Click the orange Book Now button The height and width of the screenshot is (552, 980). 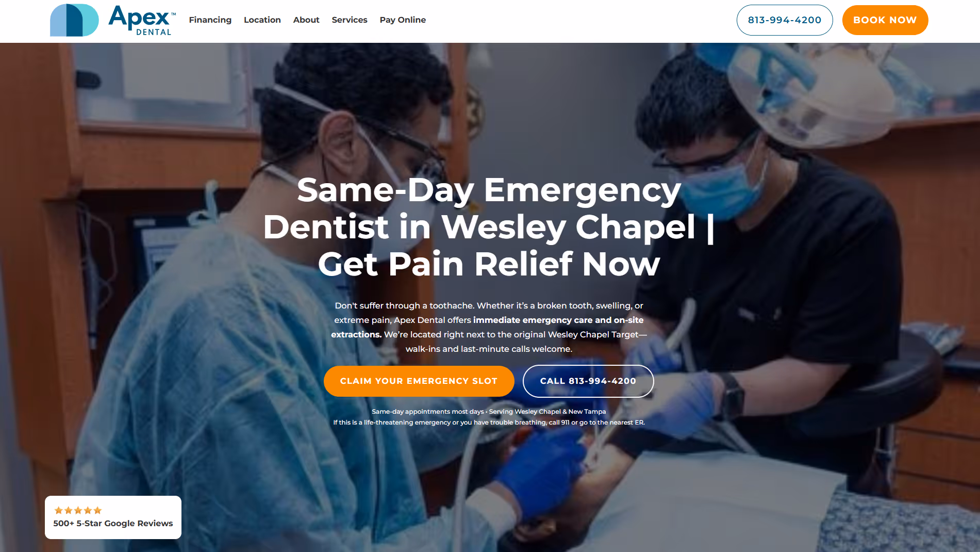(x=885, y=20)
